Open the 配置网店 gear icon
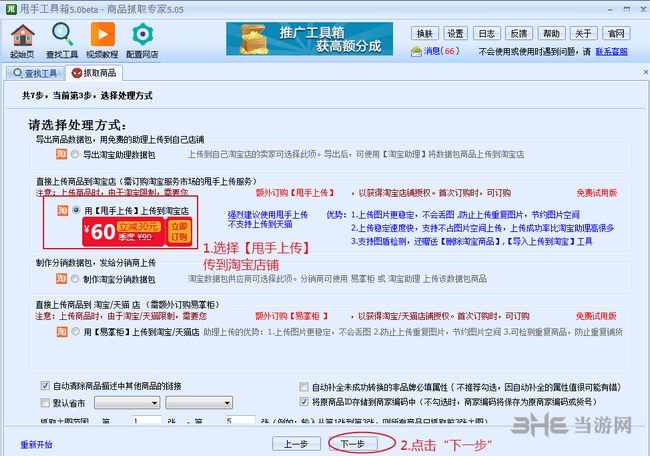This screenshot has width=650, height=456. point(142,40)
